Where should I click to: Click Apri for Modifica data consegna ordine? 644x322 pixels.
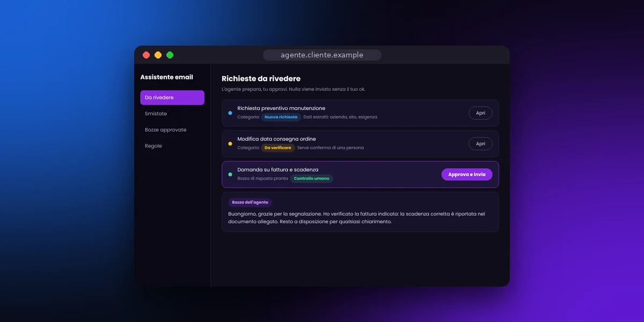(480, 144)
